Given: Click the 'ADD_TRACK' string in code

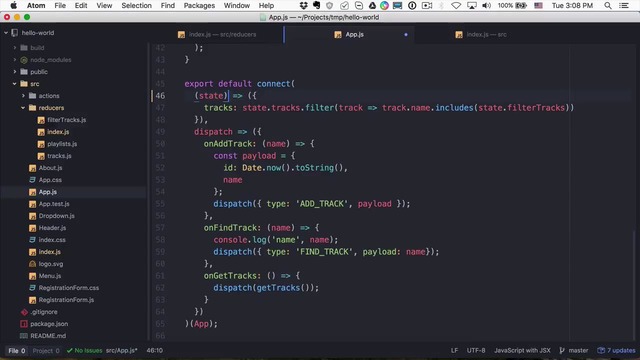Looking at the screenshot, I should click(322, 204).
